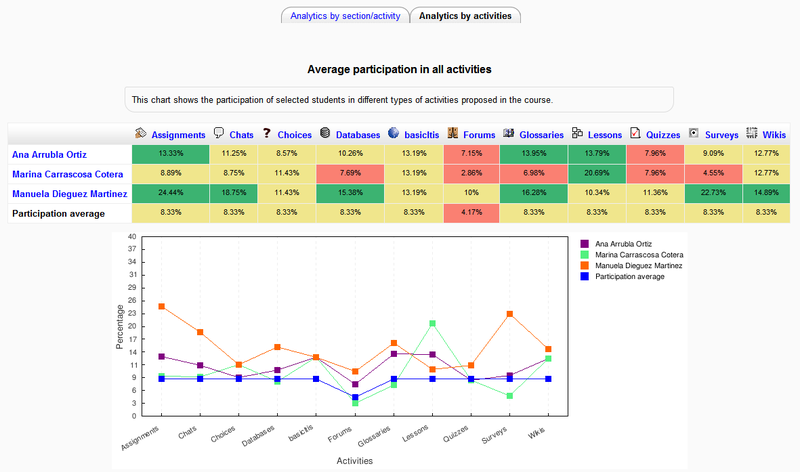The image size is (800, 472).
Task: Click Manuela's 24.44% Assignments cell
Action: (x=170, y=193)
